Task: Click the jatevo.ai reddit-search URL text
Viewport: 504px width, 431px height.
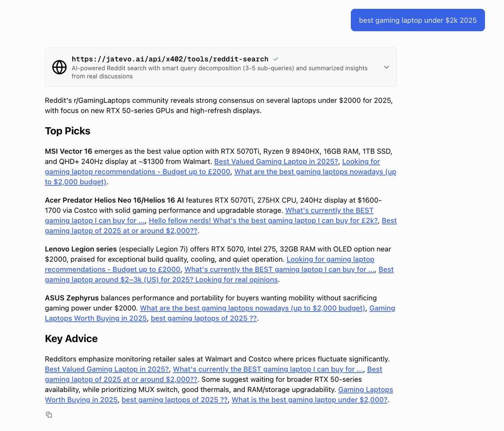Action: click(170, 59)
